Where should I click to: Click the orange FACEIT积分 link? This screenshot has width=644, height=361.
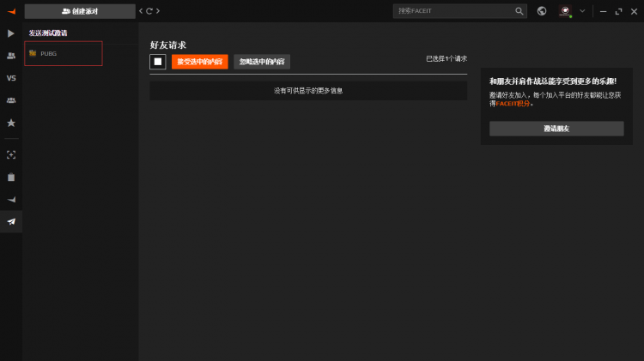(513, 104)
